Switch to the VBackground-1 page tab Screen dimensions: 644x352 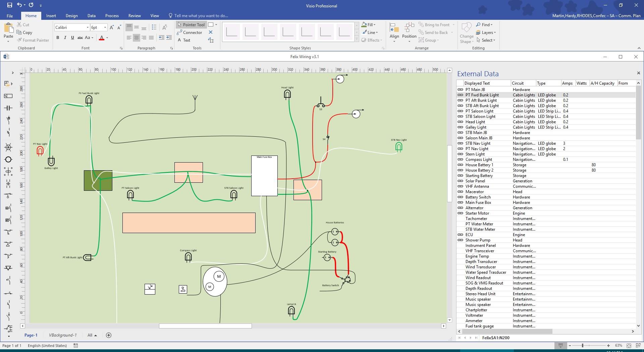pyautogui.click(x=63, y=335)
